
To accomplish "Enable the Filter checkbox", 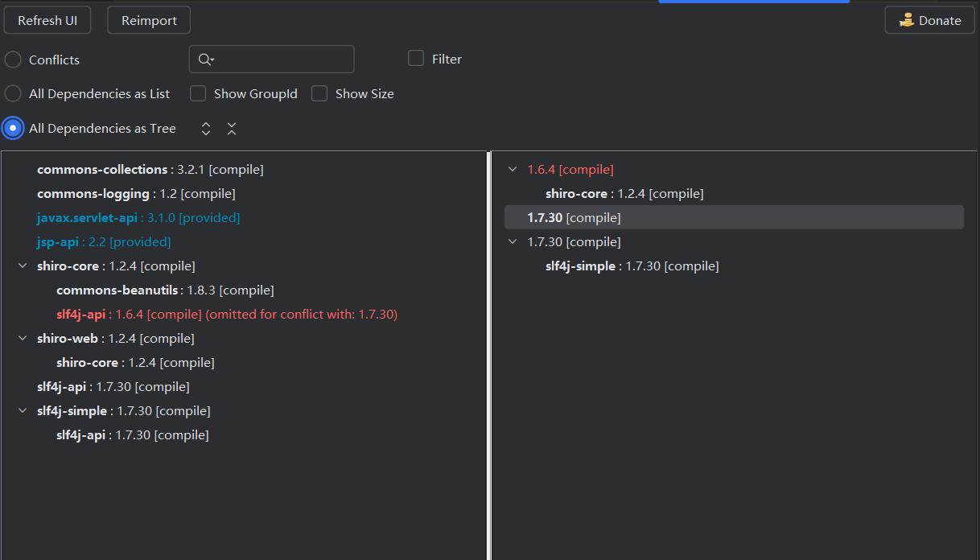I will tap(416, 59).
